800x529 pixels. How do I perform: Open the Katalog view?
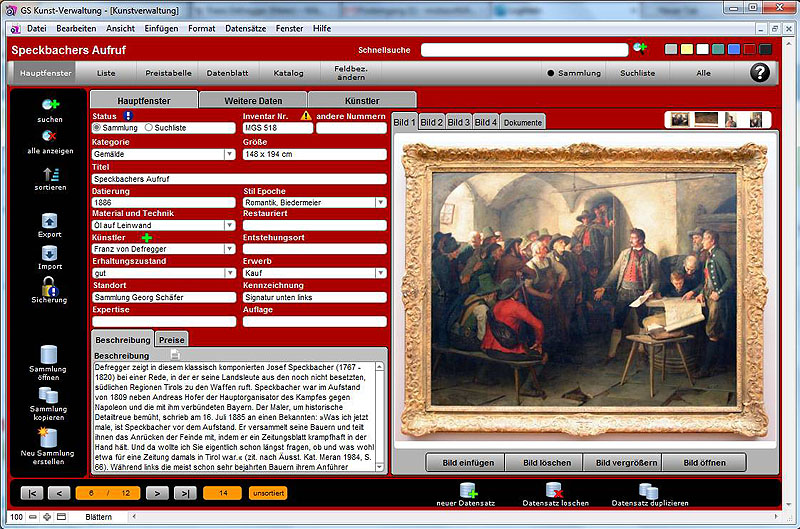point(288,73)
